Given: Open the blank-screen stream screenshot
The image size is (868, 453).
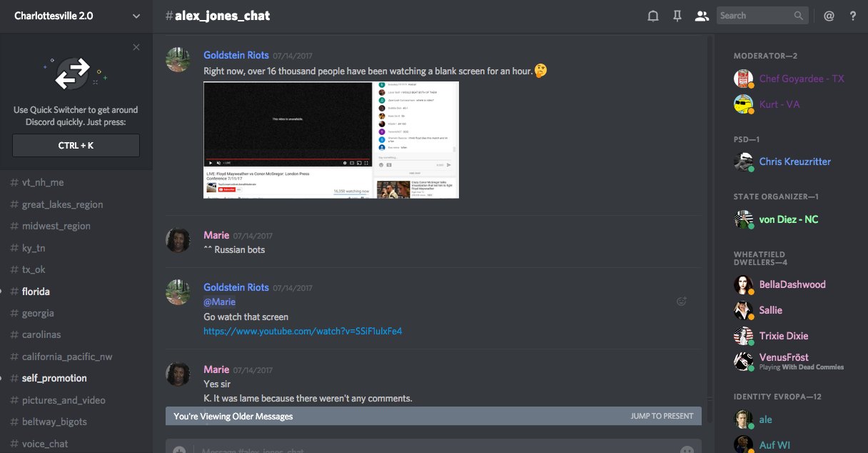Looking at the screenshot, I should (330, 139).
